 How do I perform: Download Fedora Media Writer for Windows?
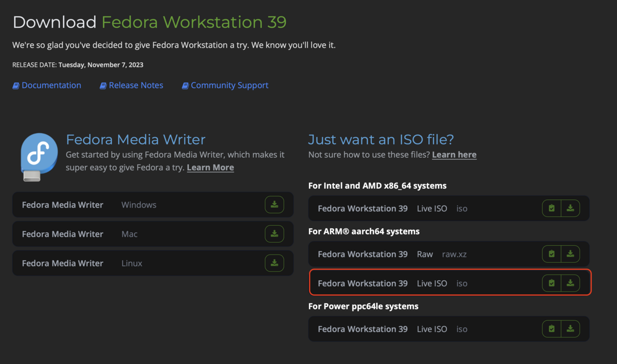pos(274,205)
